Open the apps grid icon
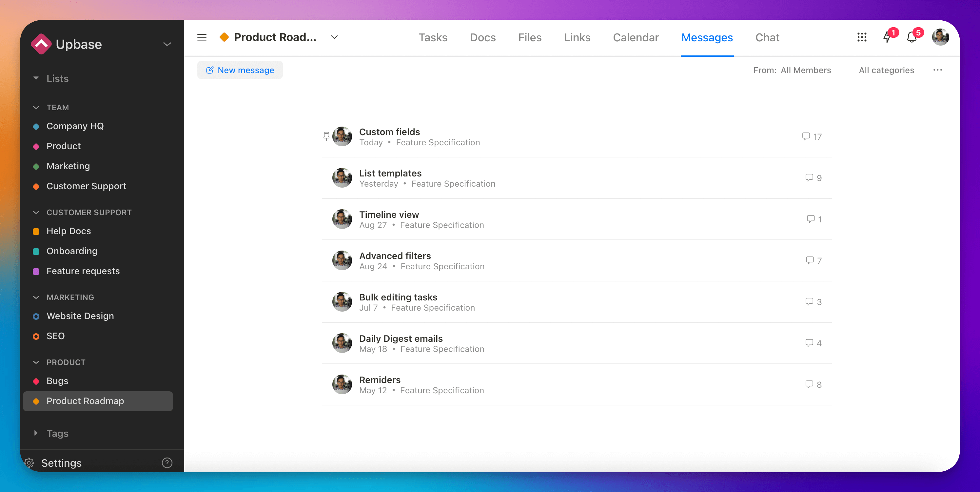The height and width of the screenshot is (492, 980). 862,37
